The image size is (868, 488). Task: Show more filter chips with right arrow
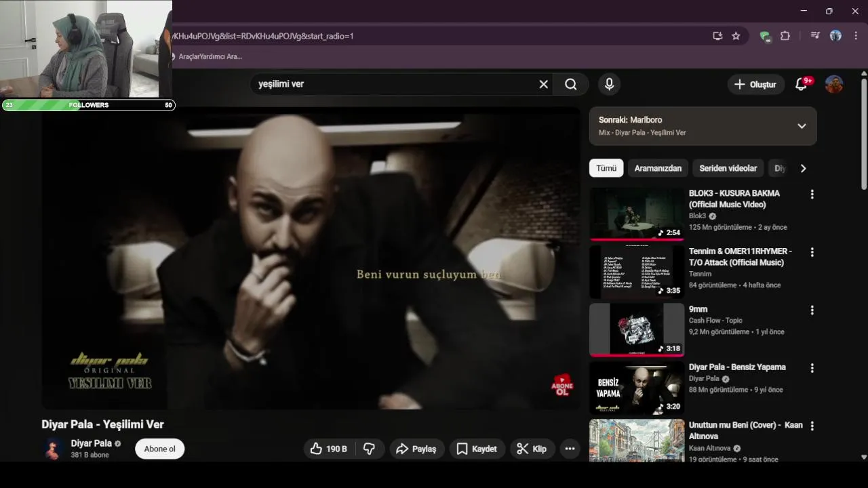[x=803, y=168]
